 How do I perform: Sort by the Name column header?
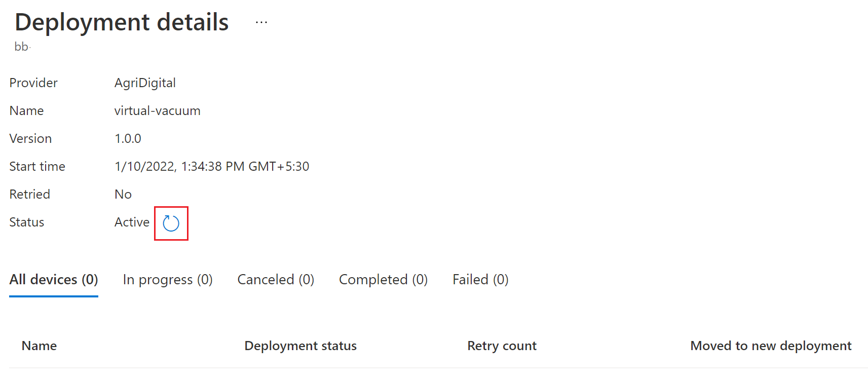39,346
